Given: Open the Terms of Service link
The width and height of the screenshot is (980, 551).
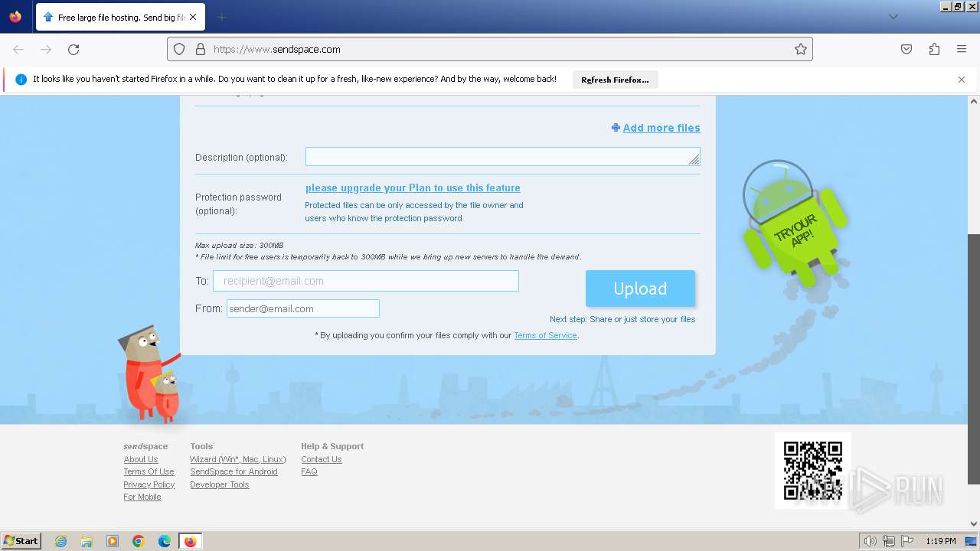Looking at the screenshot, I should click(545, 335).
